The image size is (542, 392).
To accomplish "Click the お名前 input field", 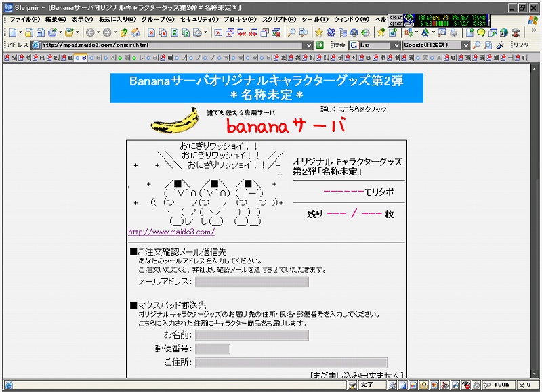I will click(x=252, y=335).
